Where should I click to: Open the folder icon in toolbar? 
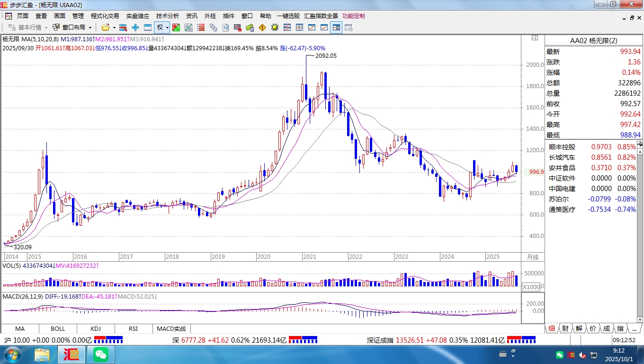coord(105,27)
